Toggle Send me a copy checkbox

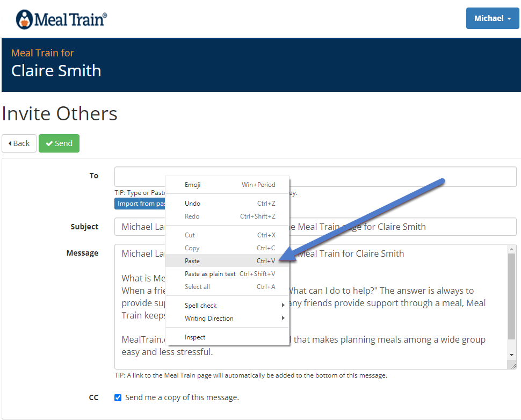pyautogui.click(x=118, y=397)
